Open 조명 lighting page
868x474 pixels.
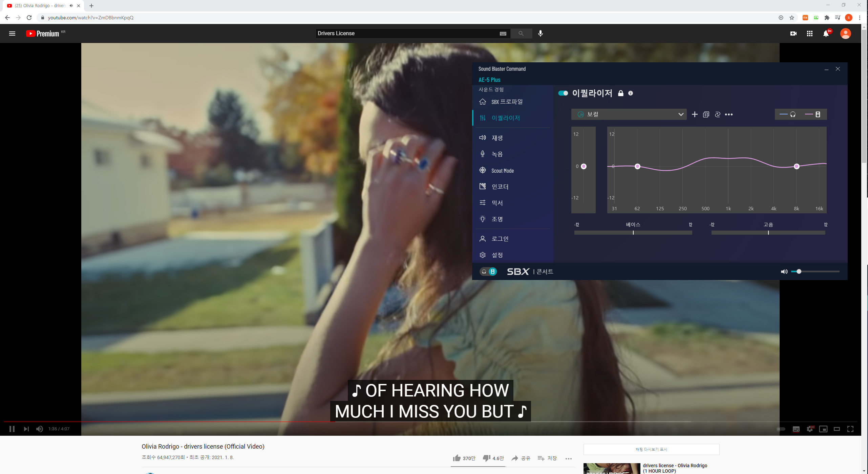513,219
